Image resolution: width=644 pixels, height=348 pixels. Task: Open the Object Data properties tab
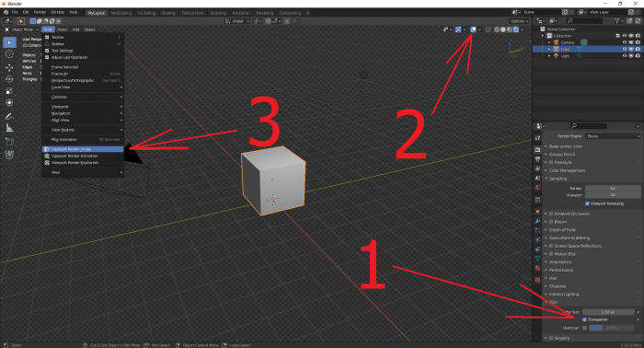tap(537, 259)
